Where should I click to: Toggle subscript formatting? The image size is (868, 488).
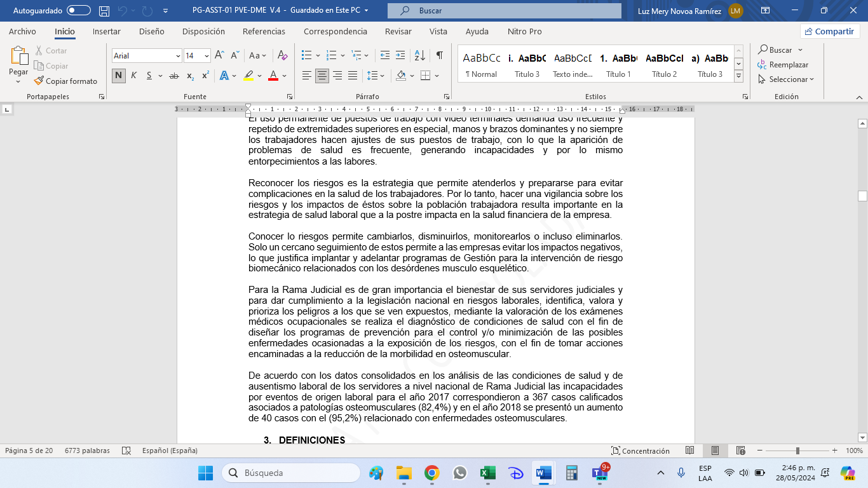tap(190, 76)
